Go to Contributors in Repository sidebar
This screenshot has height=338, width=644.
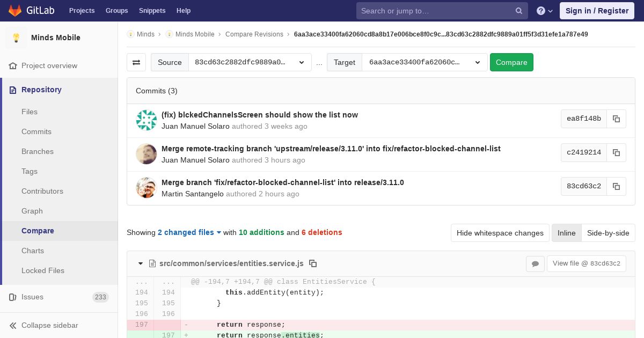pyautogui.click(x=42, y=191)
